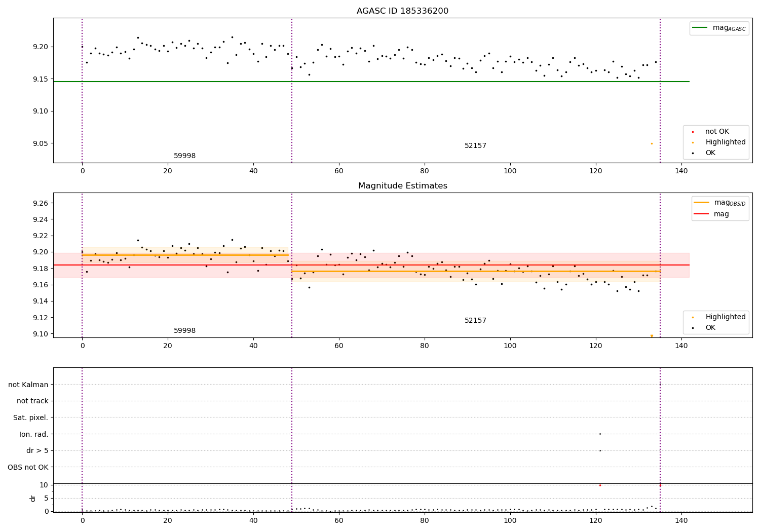Select the mag OBSID legend entry

(x=719, y=203)
